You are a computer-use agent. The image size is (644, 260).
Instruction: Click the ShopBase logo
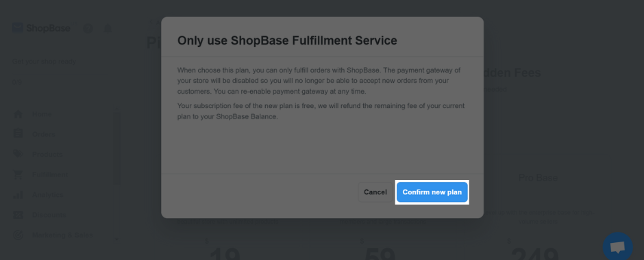[41, 28]
